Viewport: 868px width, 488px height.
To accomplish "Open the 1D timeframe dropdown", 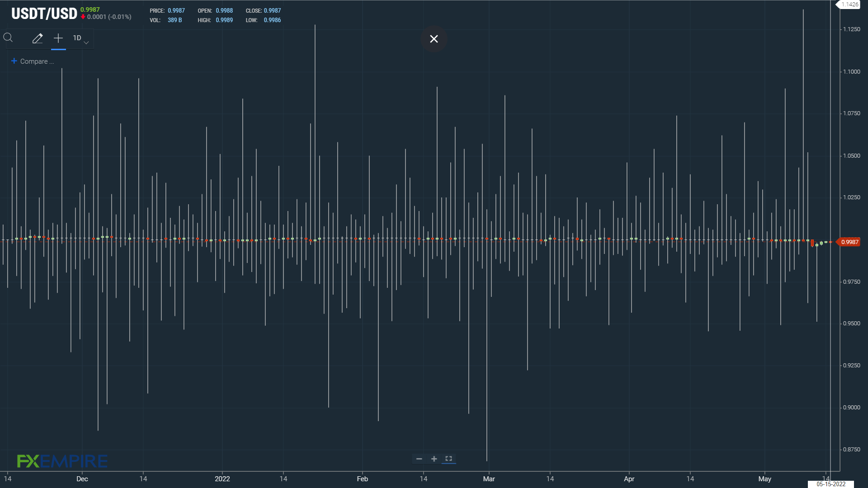I will point(80,39).
